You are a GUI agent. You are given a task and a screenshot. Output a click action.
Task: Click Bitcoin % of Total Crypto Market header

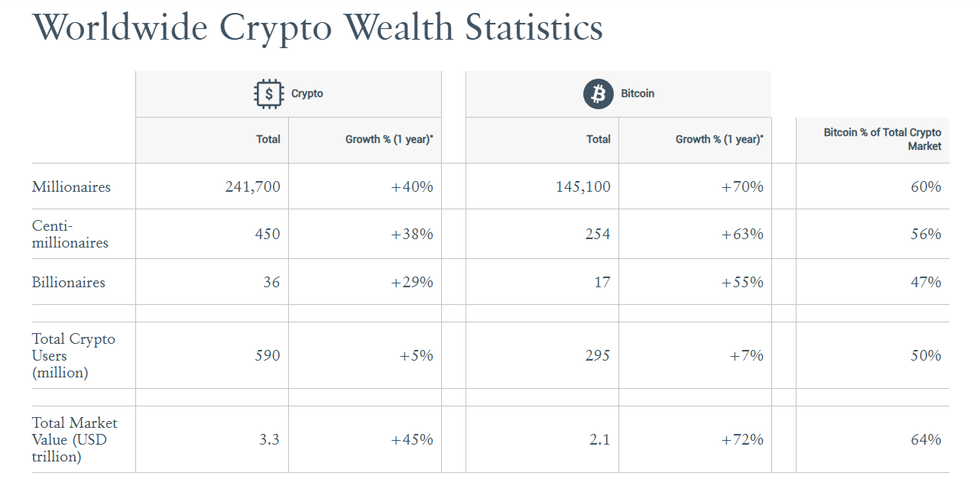pyautogui.click(x=882, y=139)
